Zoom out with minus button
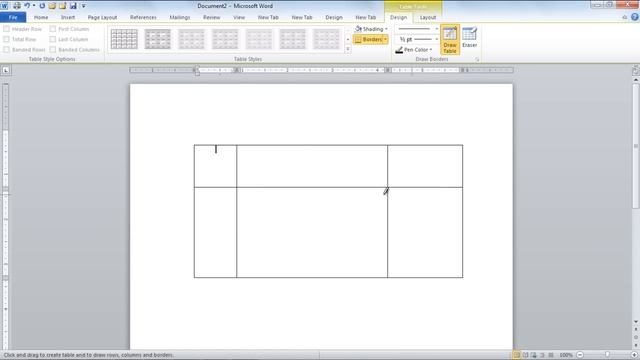 tap(580, 355)
